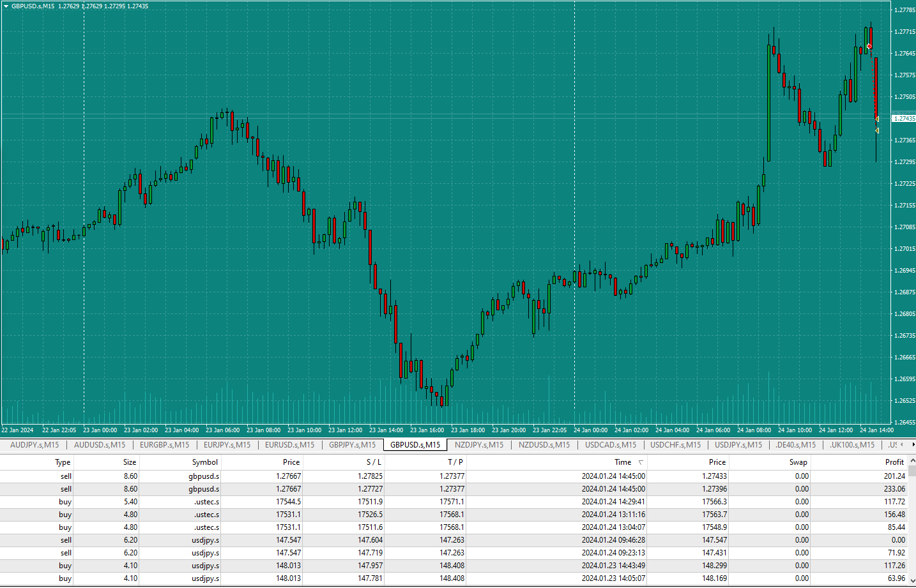Click the Time column header
This screenshot has height=588, width=916.
pyautogui.click(x=556, y=462)
